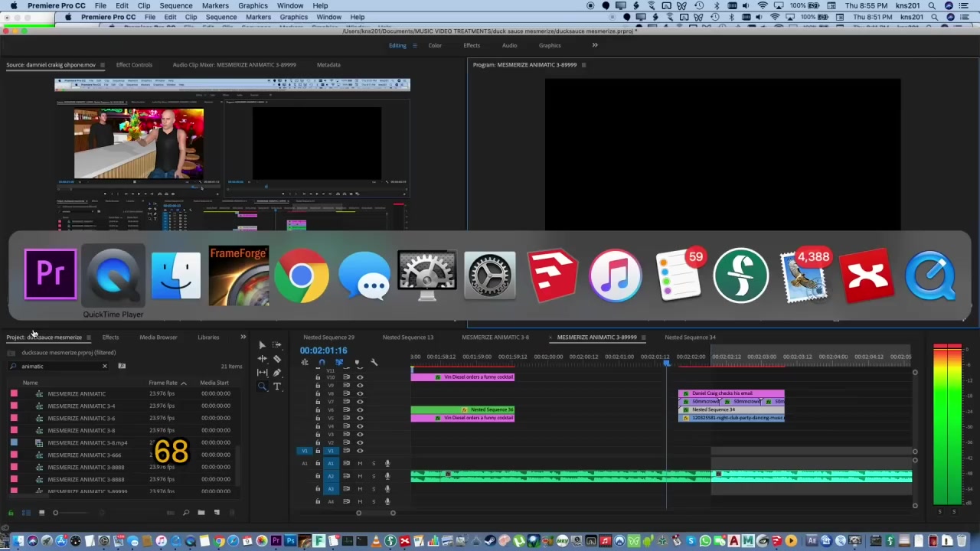980x551 pixels.
Task: Select the Type tool
Action: pyautogui.click(x=277, y=386)
